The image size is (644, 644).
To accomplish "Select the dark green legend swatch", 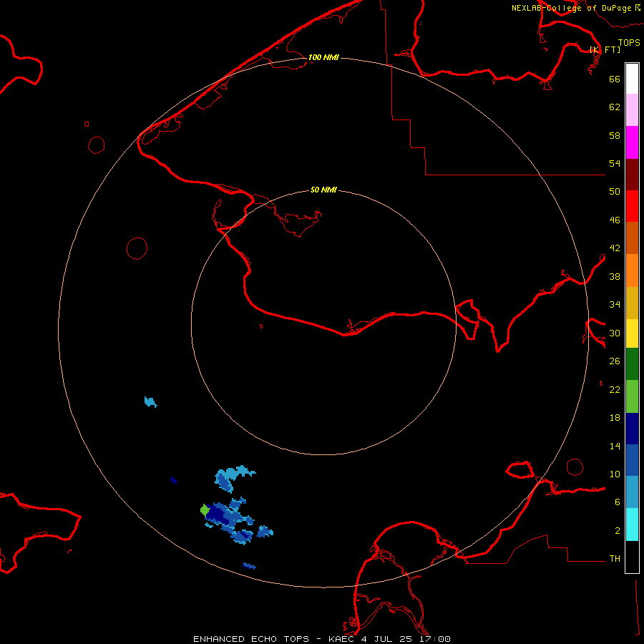I will pos(632,364).
